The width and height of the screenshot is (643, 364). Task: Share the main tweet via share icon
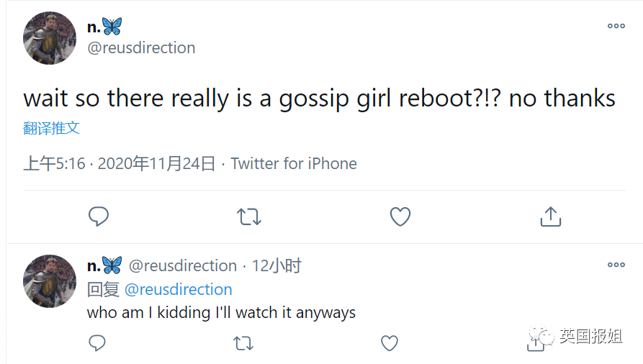[550, 216]
